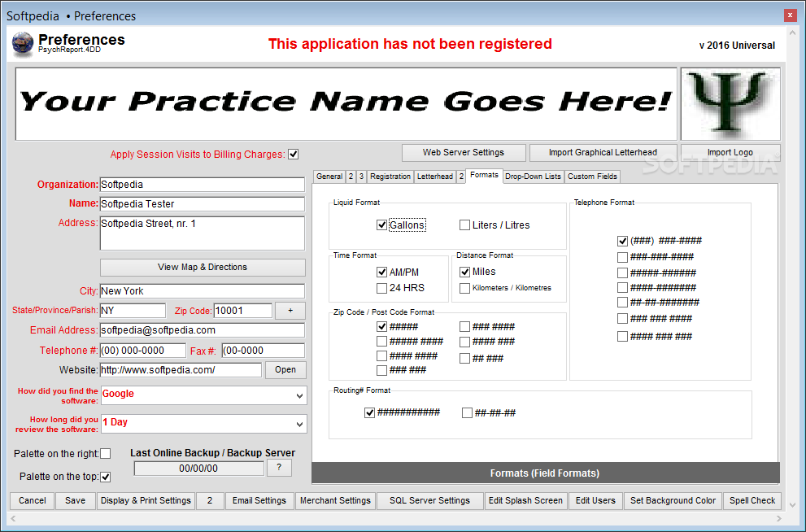Open the How did you find dropdown
Screen dimensions: 806x532
pyautogui.click(x=299, y=396)
